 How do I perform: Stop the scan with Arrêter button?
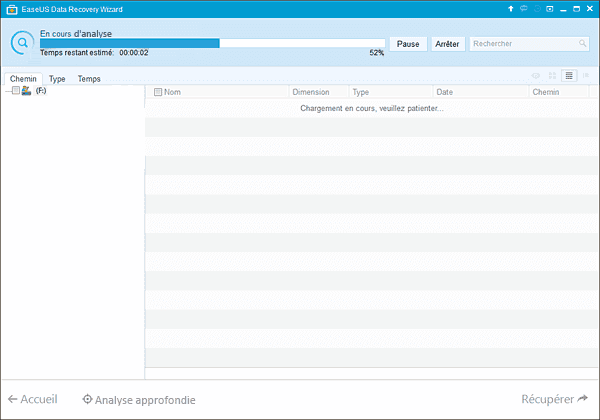point(447,44)
